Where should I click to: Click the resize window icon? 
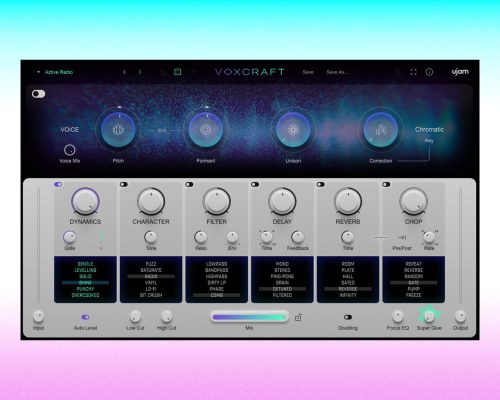click(x=413, y=72)
